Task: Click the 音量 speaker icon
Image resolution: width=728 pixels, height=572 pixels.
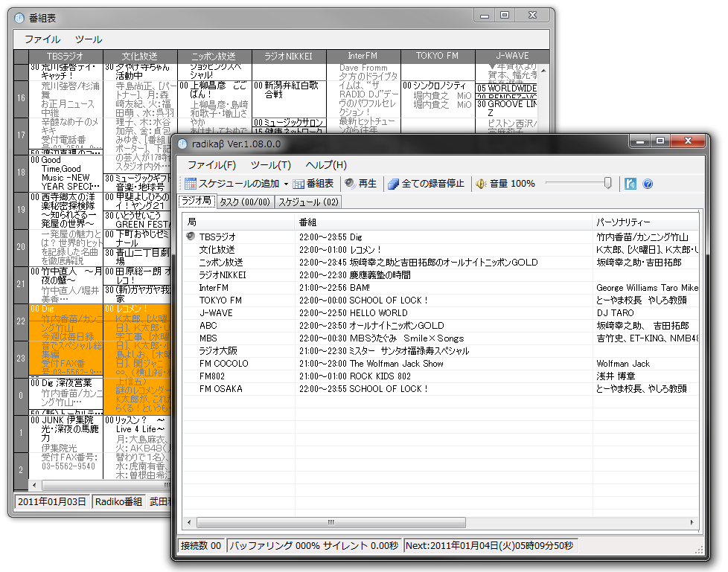Action: [x=481, y=184]
